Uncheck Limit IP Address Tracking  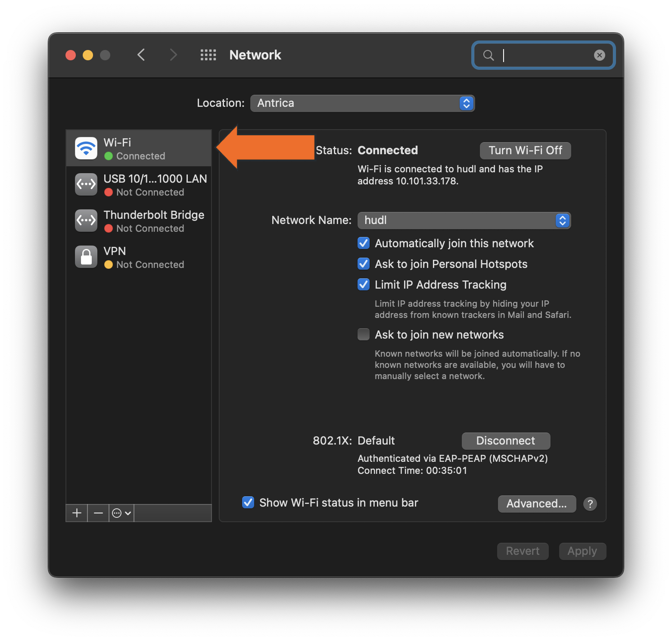pyautogui.click(x=363, y=284)
